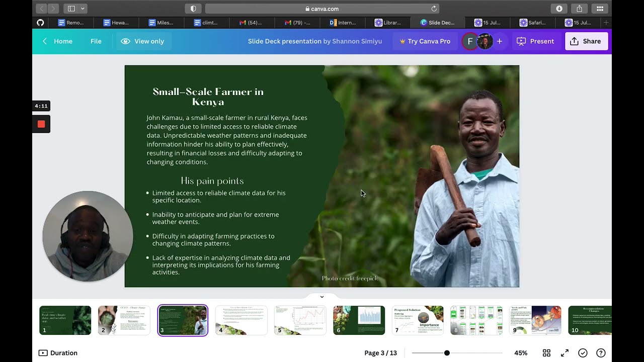Click the Try Canva Pro button

point(425,41)
